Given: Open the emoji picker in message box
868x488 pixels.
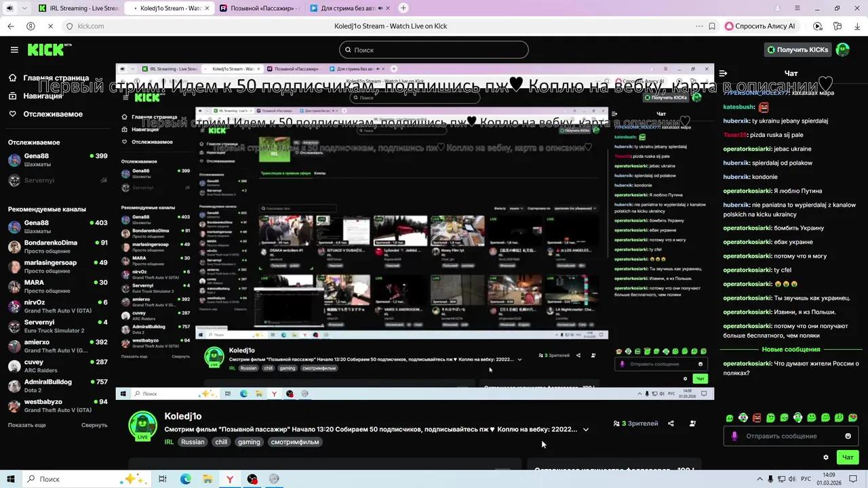Looking at the screenshot, I should tap(848, 436).
